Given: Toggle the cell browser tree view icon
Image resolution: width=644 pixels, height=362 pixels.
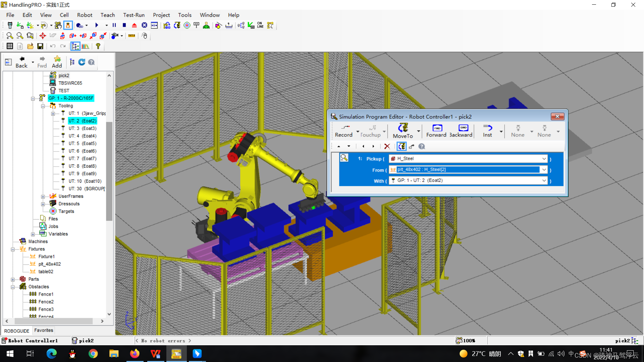Looking at the screenshot, I should (x=75, y=46).
